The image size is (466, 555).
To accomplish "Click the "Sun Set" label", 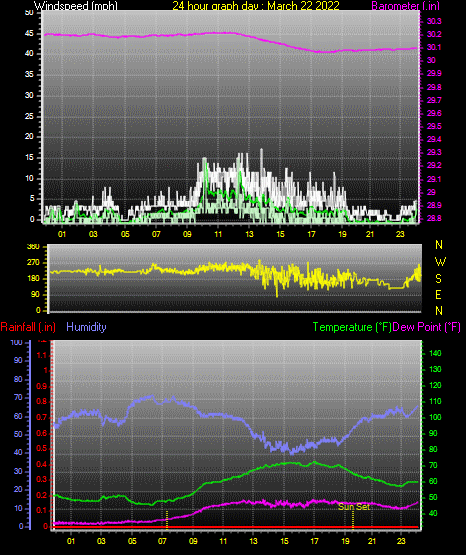I will (x=354, y=507).
